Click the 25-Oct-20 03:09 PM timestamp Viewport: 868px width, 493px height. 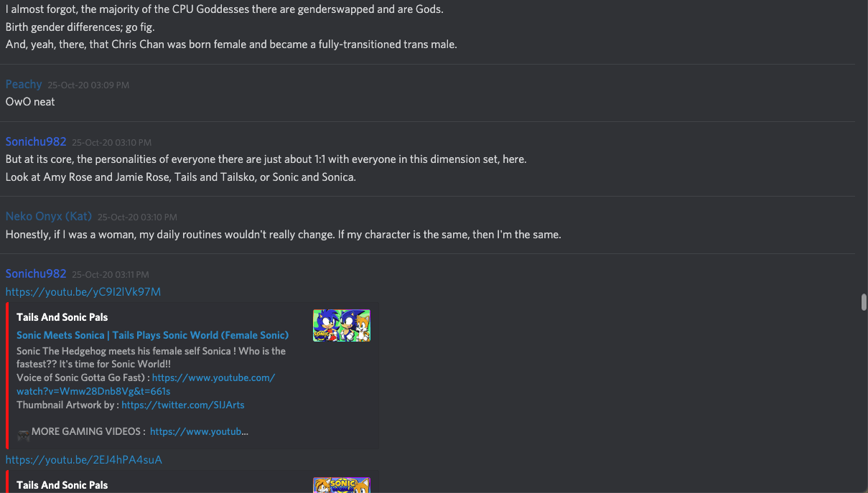[88, 85]
